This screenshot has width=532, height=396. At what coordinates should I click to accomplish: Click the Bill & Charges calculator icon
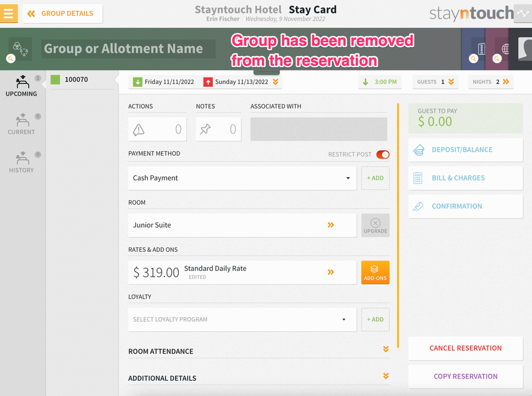tap(418, 178)
